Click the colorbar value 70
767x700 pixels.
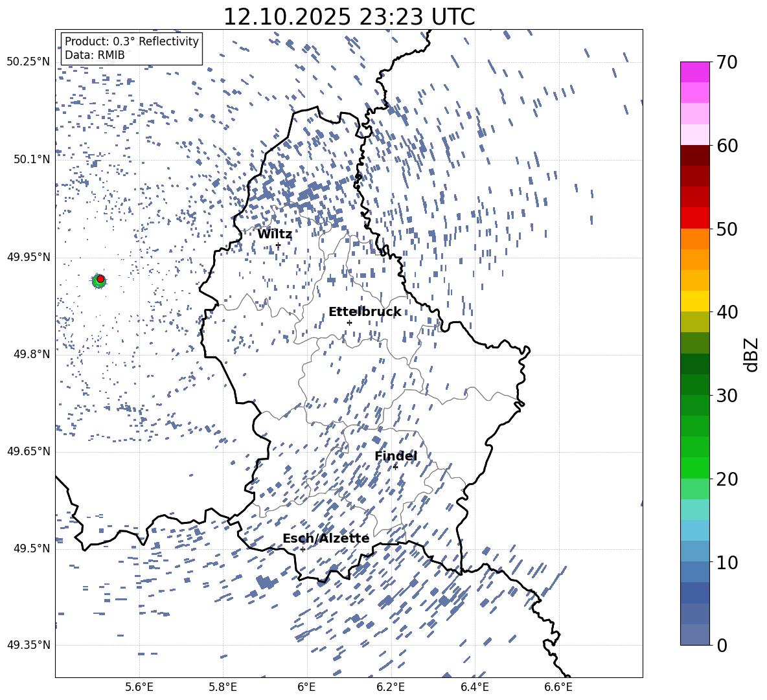pos(727,63)
